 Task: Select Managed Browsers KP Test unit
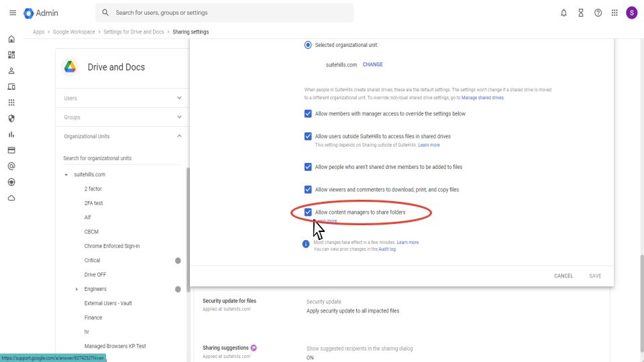coord(115,347)
